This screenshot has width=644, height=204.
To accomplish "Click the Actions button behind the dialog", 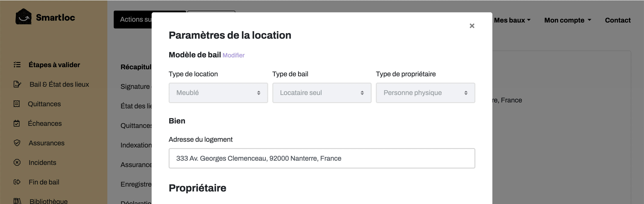I will pyautogui.click(x=133, y=20).
